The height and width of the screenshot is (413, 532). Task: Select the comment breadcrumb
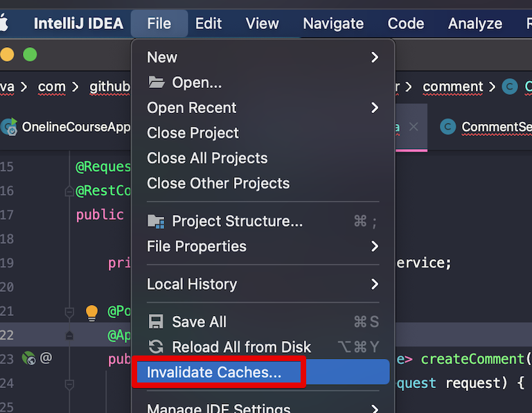[452, 87]
